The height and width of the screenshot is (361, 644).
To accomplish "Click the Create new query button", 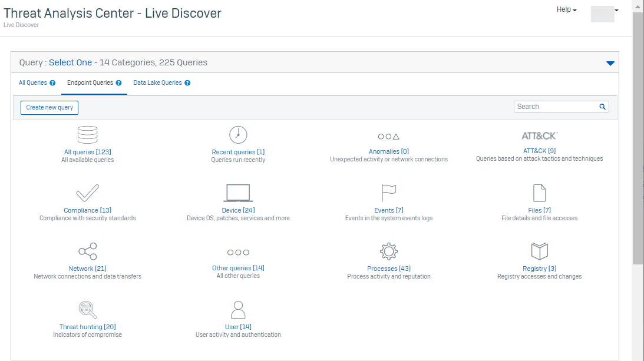I will pyautogui.click(x=49, y=108).
